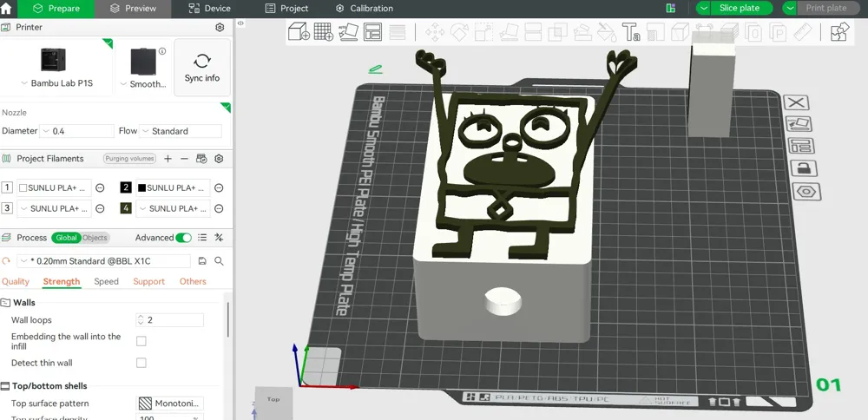
Task: Open the Assembly view puzzle icon
Action: 839,31
